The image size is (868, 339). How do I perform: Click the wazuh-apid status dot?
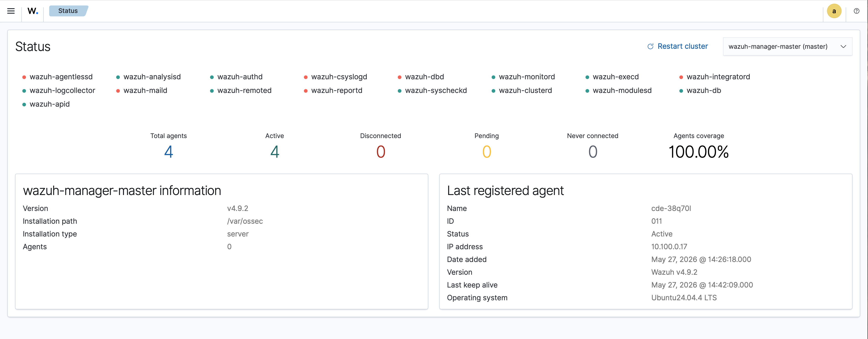pos(24,105)
